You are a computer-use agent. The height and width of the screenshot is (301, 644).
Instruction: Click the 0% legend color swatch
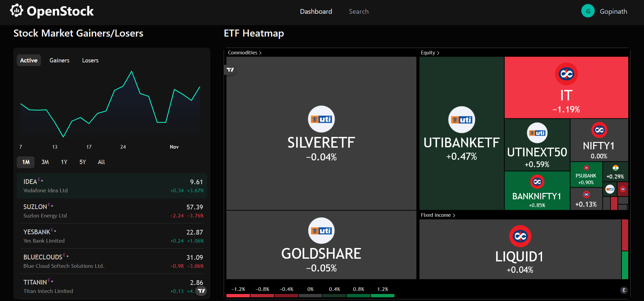(310, 296)
